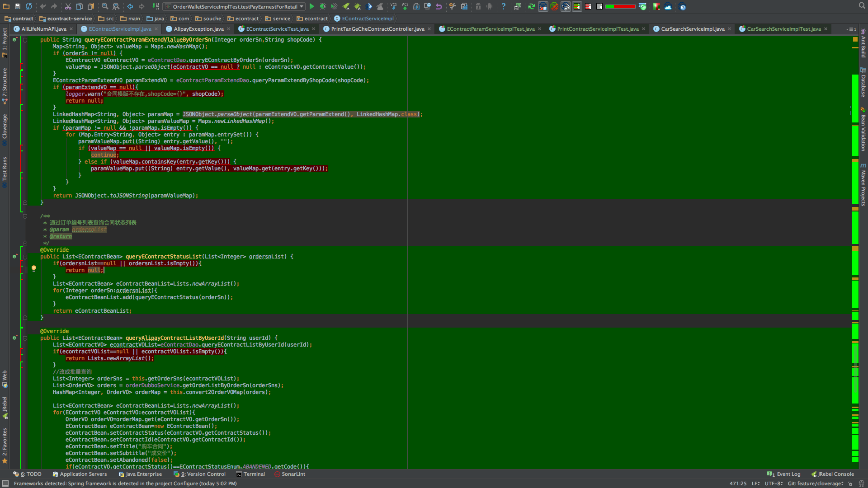This screenshot has height=488, width=868.
Task: Open Event Log panel
Action: (783, 474)
